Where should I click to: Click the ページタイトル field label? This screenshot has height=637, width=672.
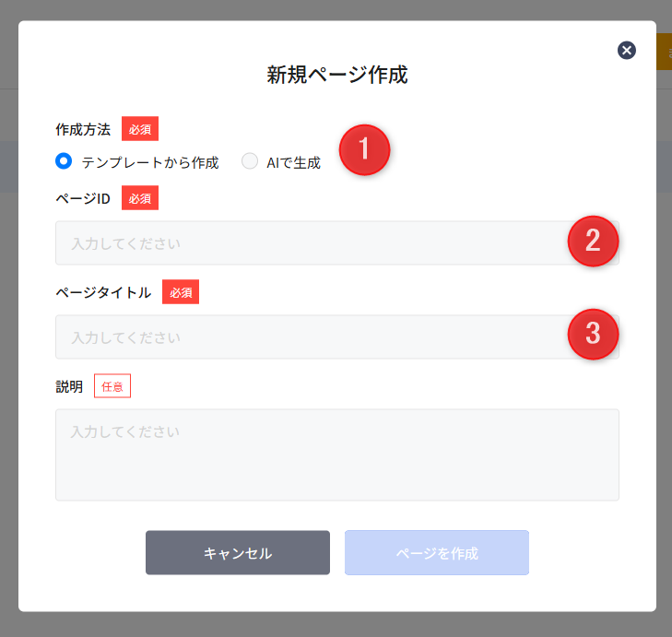click(x=103, y=293)
